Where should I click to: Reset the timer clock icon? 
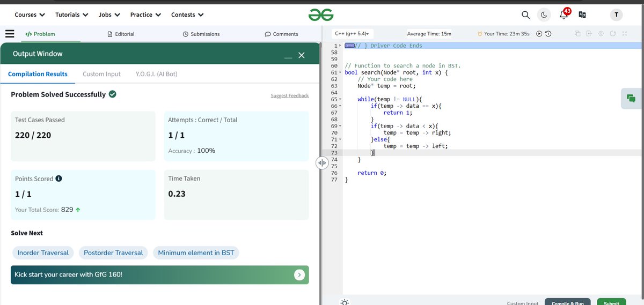(548, 34)
